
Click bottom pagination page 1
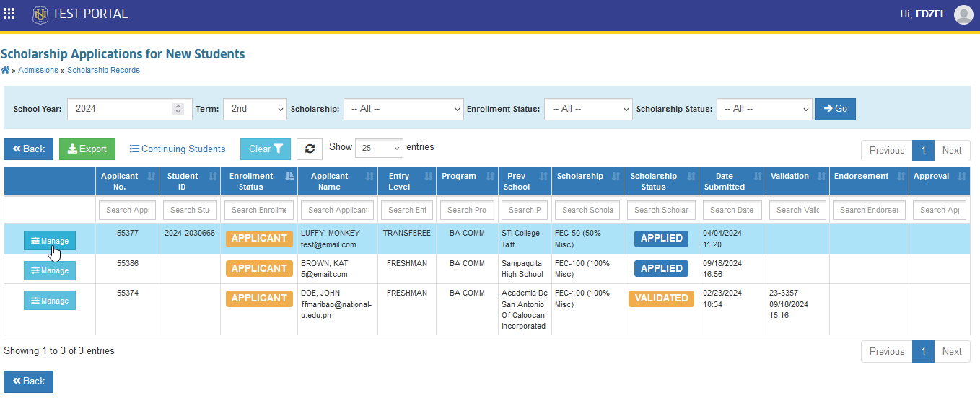[923, 352]
